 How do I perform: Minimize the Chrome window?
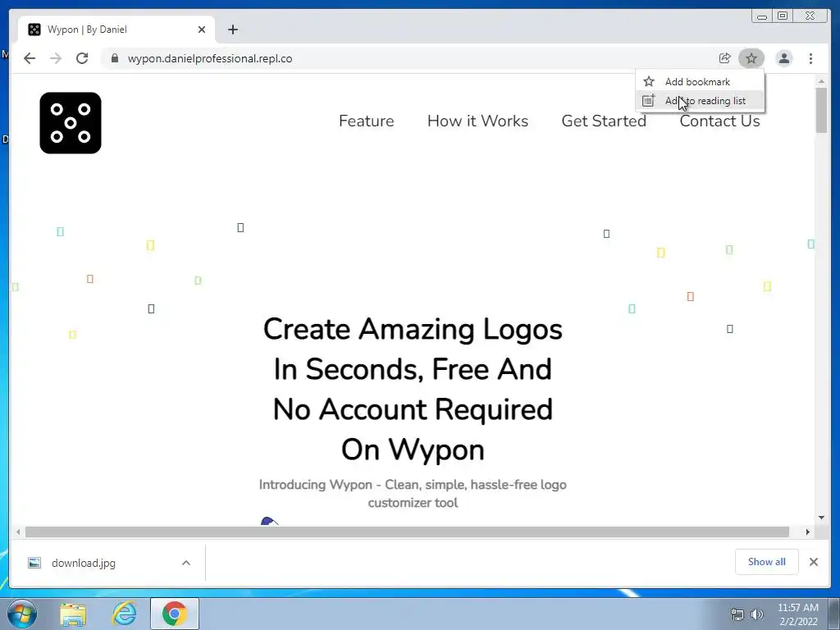click(762, 16)
